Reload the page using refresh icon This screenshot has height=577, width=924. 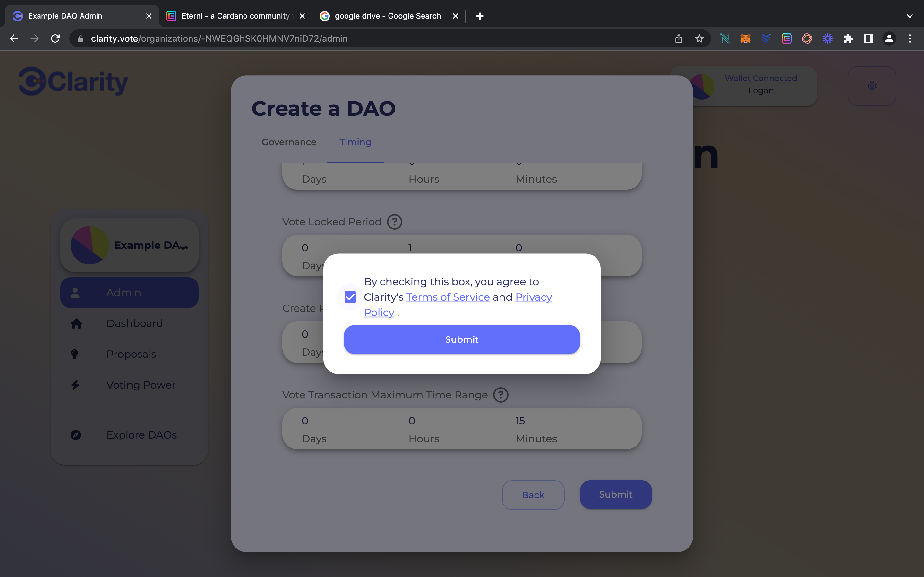click(56, 38)
